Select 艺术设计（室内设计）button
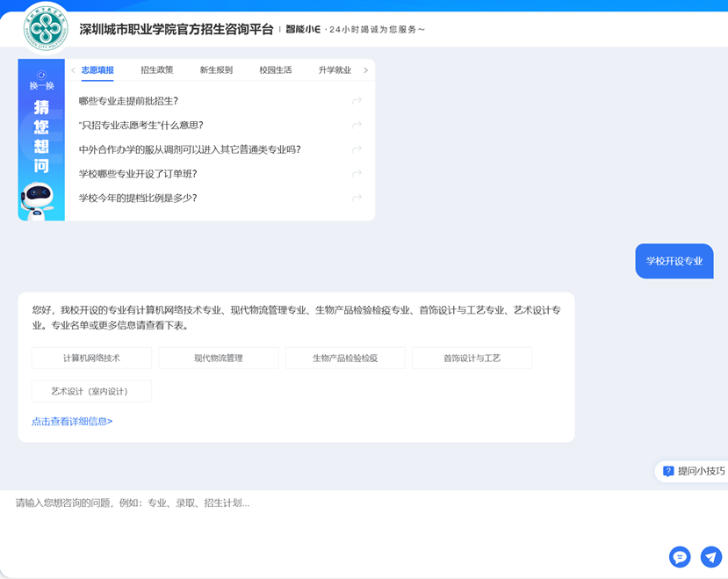 [x=91, y=391]
